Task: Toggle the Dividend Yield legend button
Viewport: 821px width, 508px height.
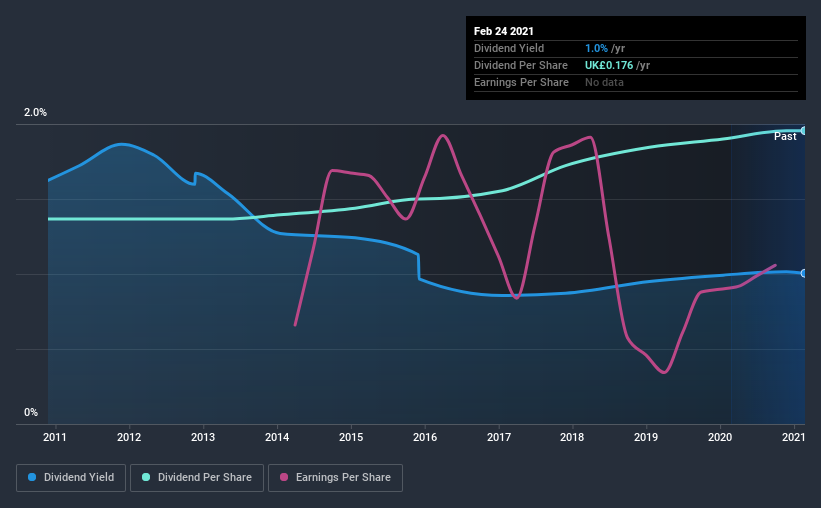Action: [x=71, y=478]
